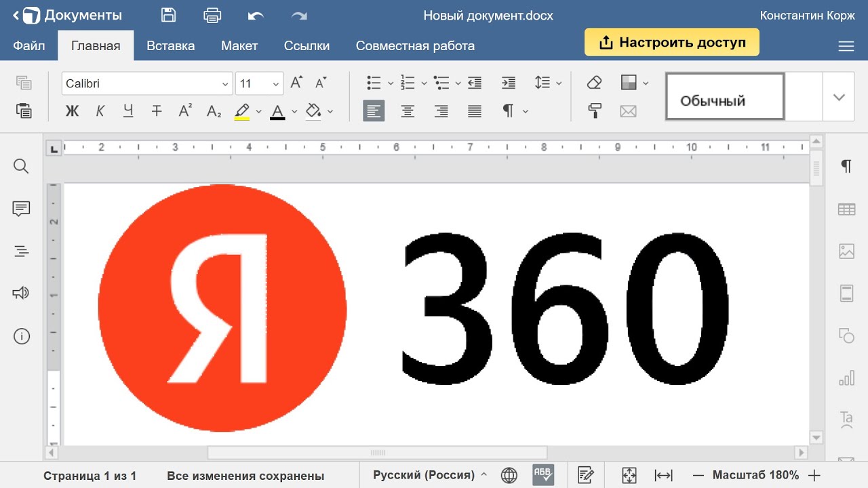Apply yellow highlight color

(x=242, y=111)
